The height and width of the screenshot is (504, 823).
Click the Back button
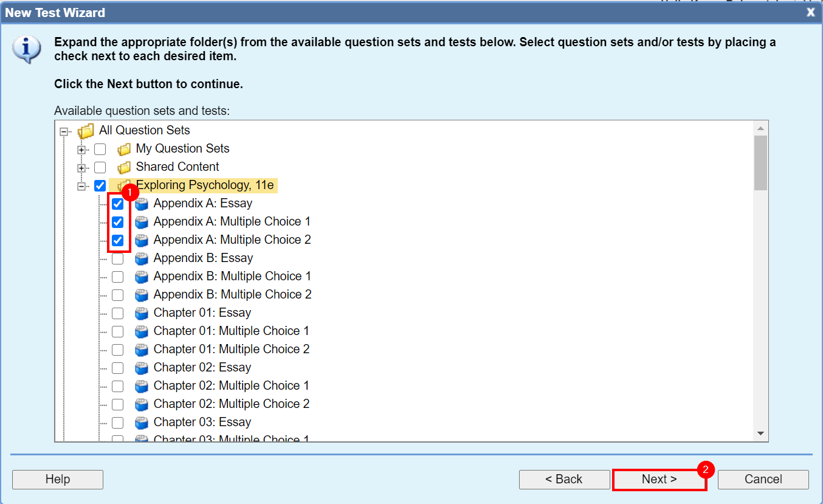(x=564, y=479)
